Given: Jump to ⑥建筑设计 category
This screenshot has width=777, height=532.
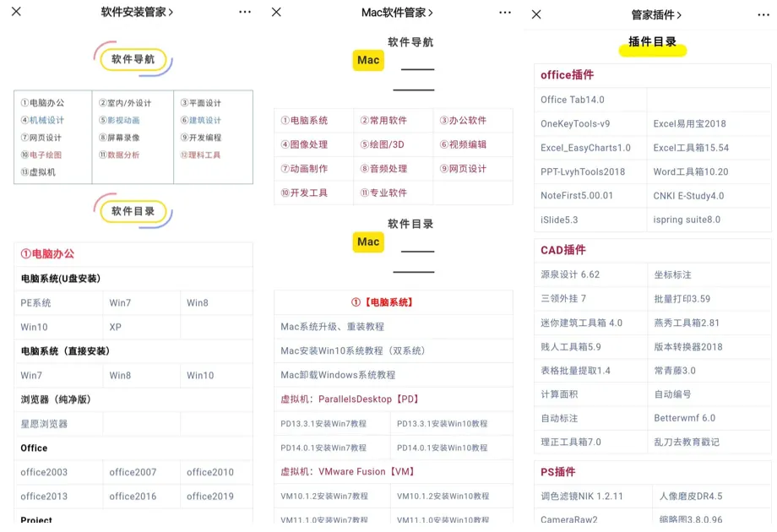Looking at the screenshot, I should tap(201, 121).
